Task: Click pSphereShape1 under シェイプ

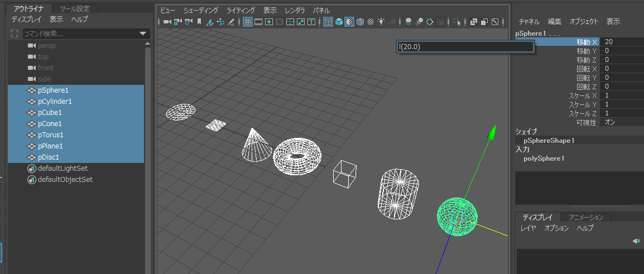Action: 549,141
